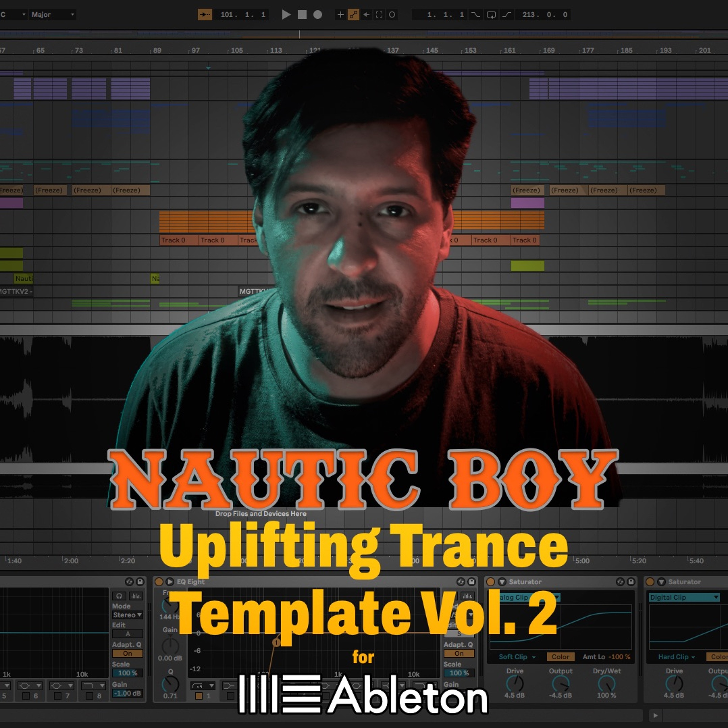The height and width of the screenshot is (728, 728).
Task: Click the Gain -1.00 dB field
Action: point(127,693)
